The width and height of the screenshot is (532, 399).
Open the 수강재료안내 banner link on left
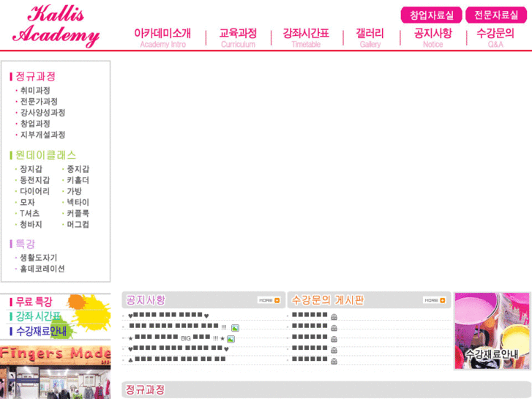pyautogui.click(x=42, y=331)
